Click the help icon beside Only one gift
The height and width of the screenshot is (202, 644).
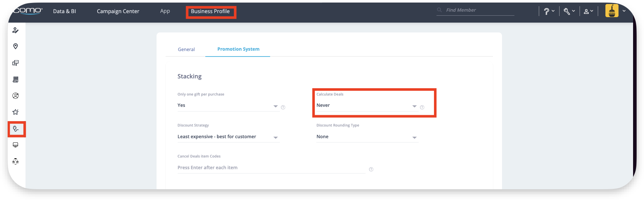[x=283, y=107]
